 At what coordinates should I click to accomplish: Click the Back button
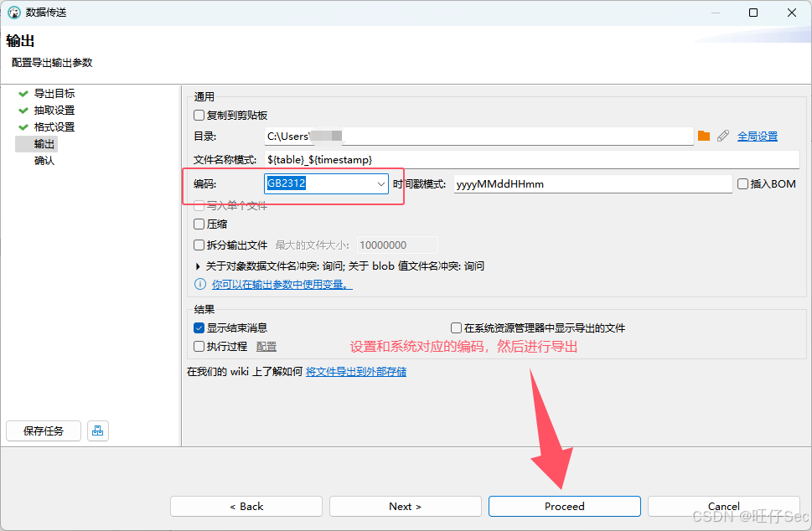(x=246, y=506)
